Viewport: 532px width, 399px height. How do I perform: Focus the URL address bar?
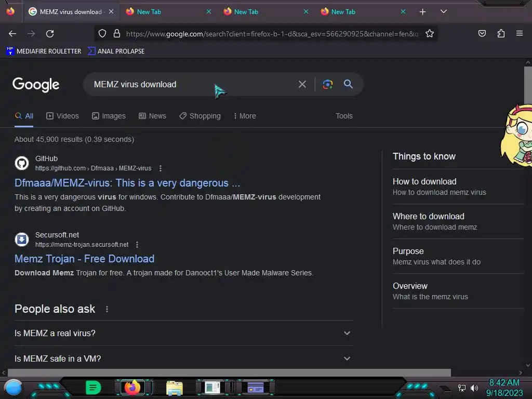[271, 34]
